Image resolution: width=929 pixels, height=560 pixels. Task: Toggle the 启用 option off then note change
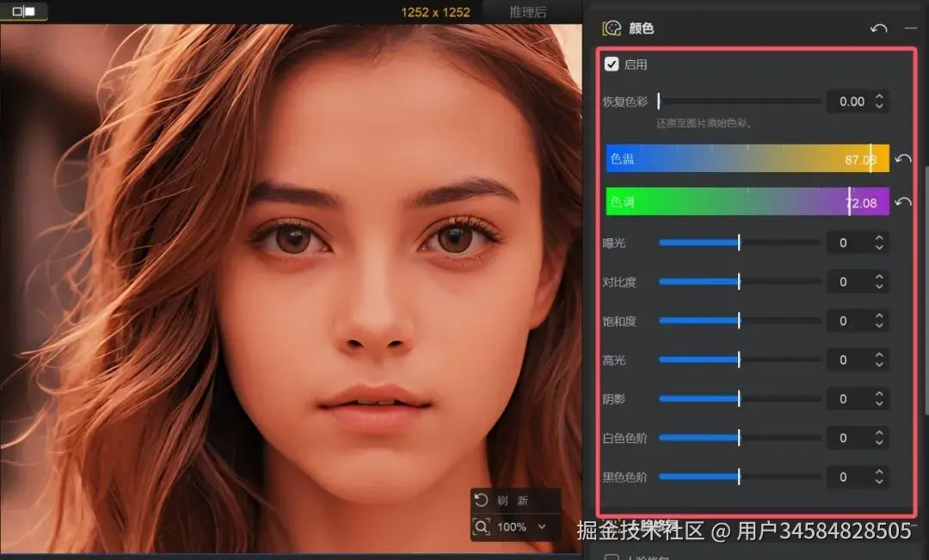(613, 64)
